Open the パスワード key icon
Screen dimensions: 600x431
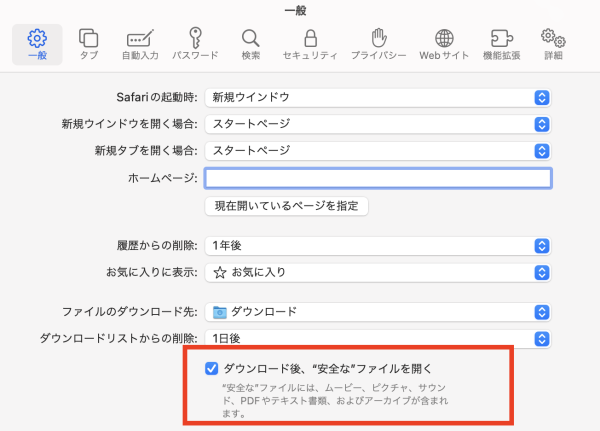click(x=194, y=43)
